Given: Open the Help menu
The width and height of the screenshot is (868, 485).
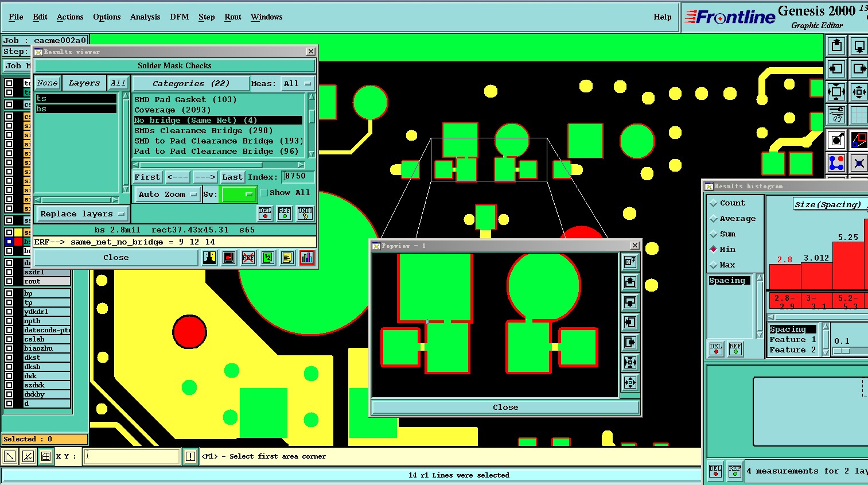Looking at the screenshot, I should (x=663, y=17).
